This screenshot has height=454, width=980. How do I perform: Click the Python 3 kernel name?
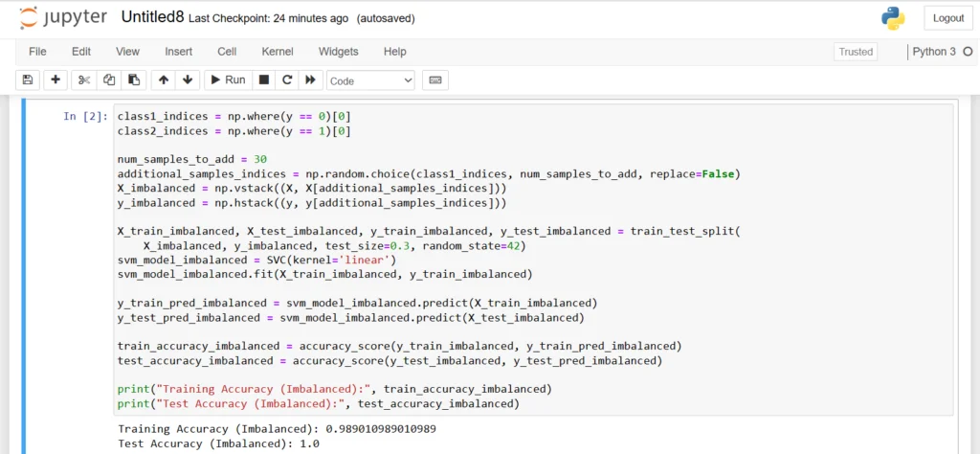[934, 52]
